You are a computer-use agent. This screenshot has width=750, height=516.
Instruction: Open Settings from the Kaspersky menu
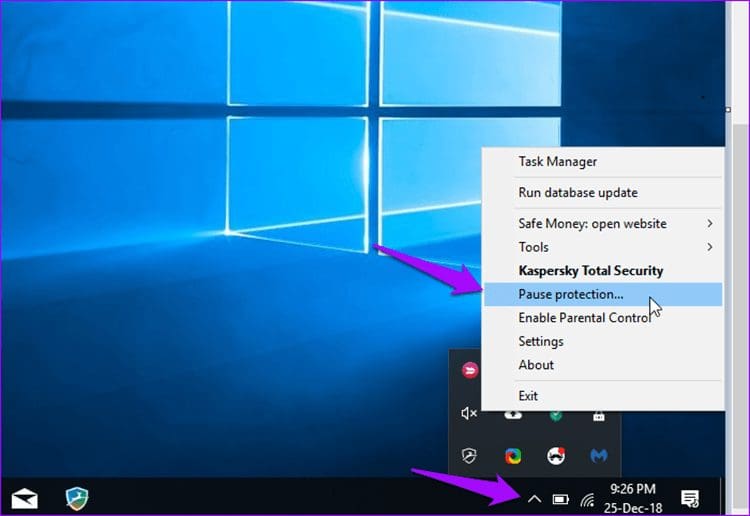coord(603,341)
